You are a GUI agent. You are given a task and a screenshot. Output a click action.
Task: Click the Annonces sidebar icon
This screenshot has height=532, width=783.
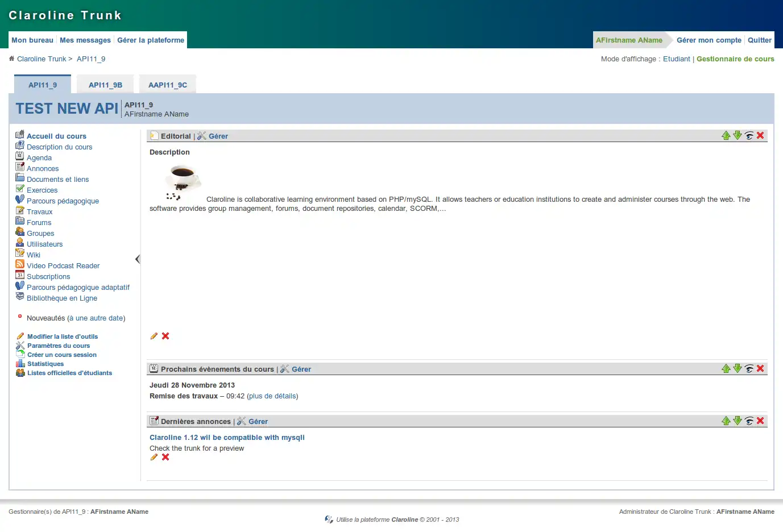(x=20, y=168)
